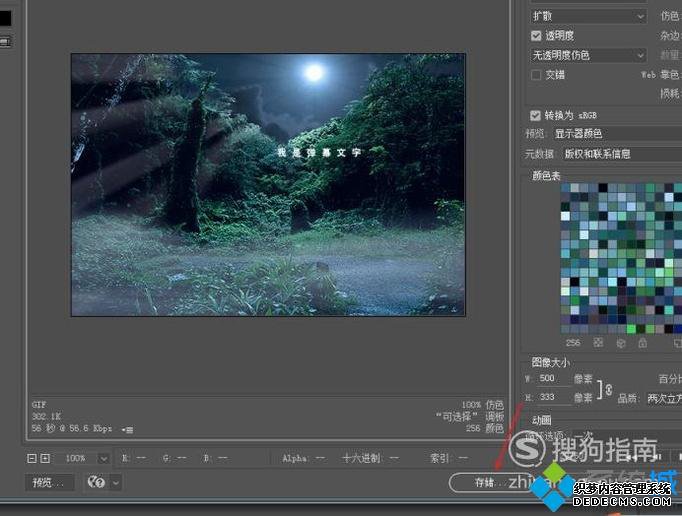
Task: Click the 100% zoom level field
Action: (78, 459)
